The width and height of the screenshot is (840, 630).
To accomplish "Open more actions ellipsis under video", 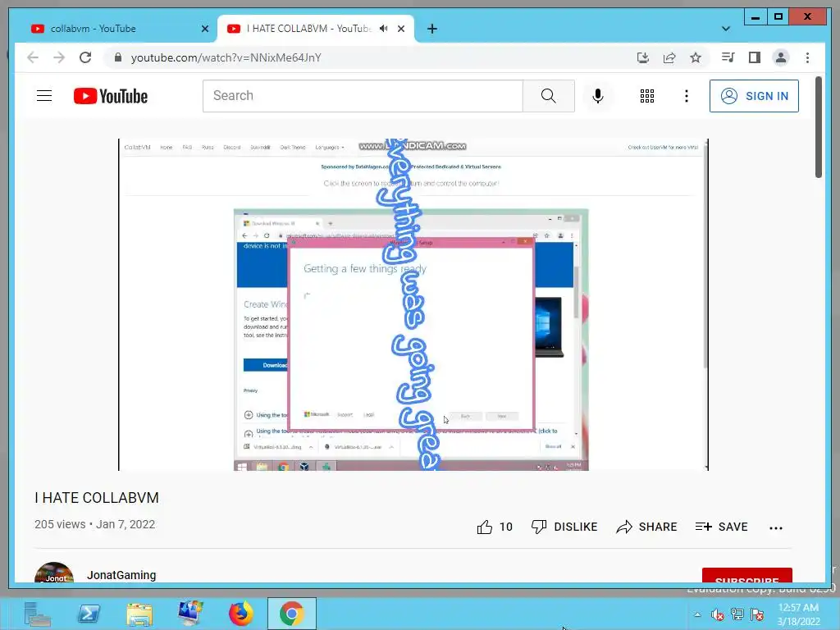I will [x=776, y=527].
